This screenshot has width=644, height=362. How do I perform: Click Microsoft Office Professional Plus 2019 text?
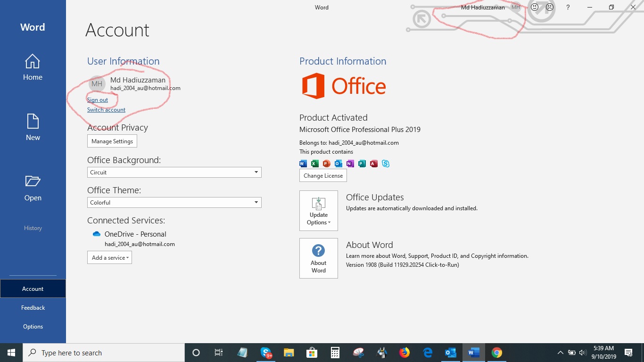point(360,130)
